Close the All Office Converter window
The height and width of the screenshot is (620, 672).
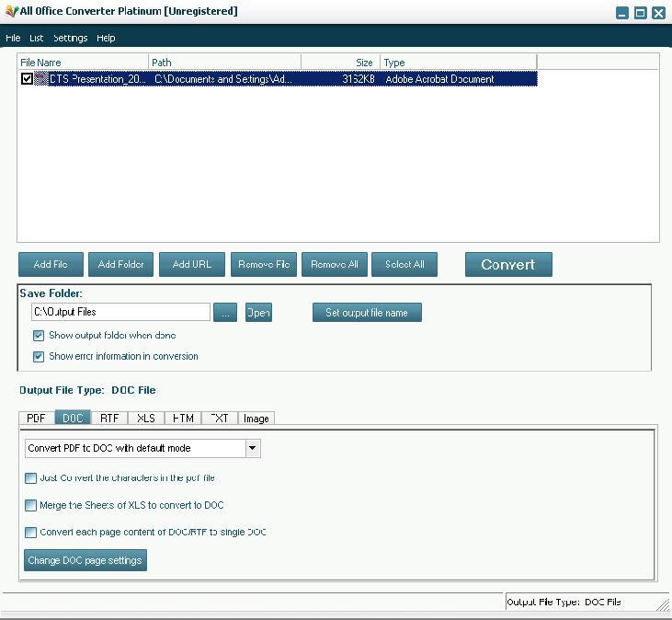(x=658, y=13)
